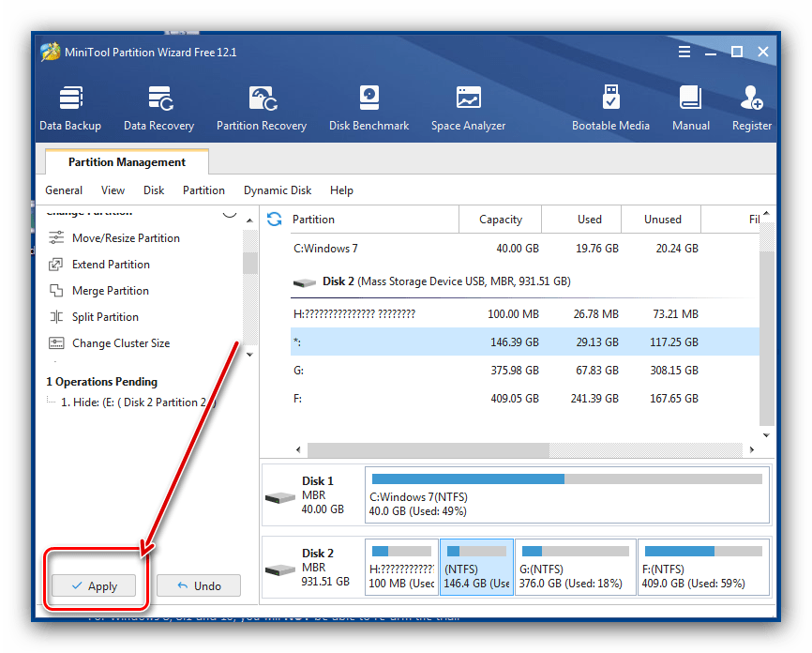Image resolution: width=812 pixels, height=653 pixels.
Task: Refresh the partition list with the reload icon
Action: pyautogui.click(x=275, y=219)
